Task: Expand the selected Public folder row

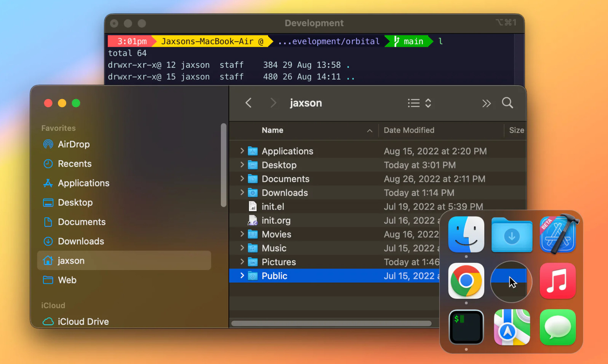Action: [242, 276]
